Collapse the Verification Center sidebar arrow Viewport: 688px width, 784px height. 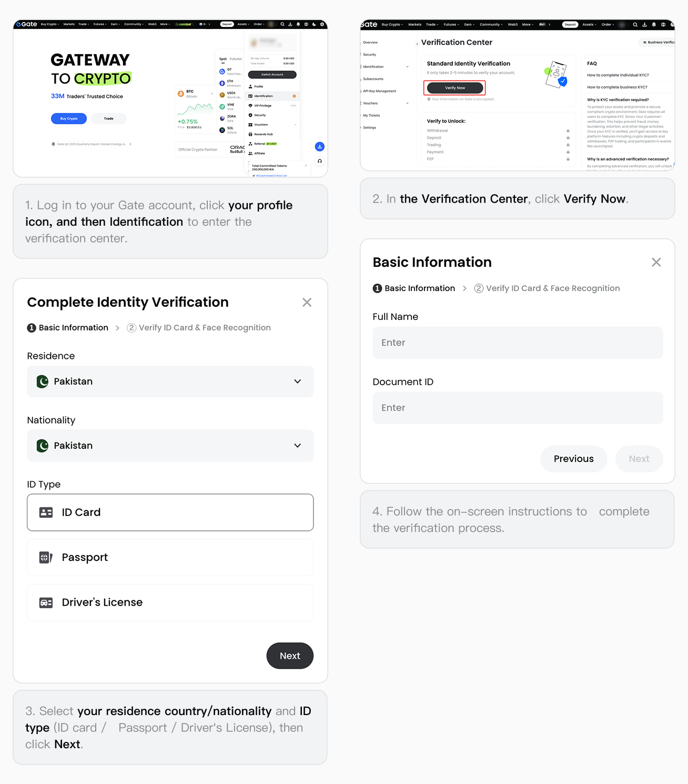417,44
